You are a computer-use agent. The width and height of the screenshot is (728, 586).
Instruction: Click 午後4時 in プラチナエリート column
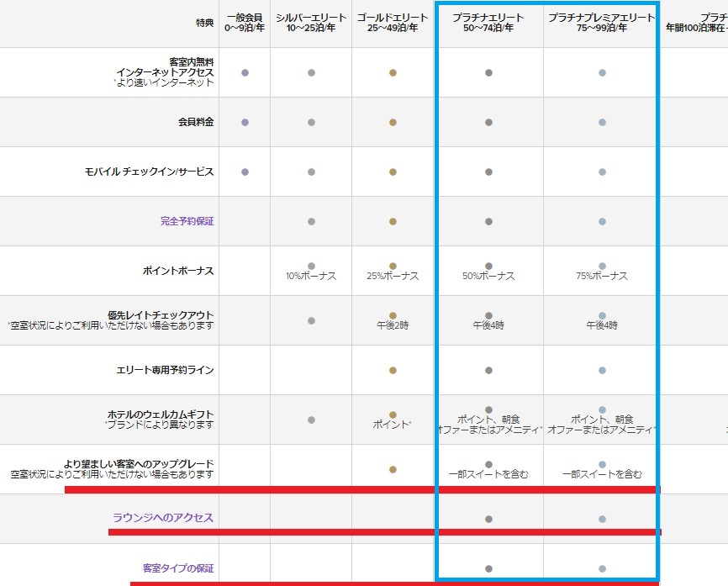(488, 325)
